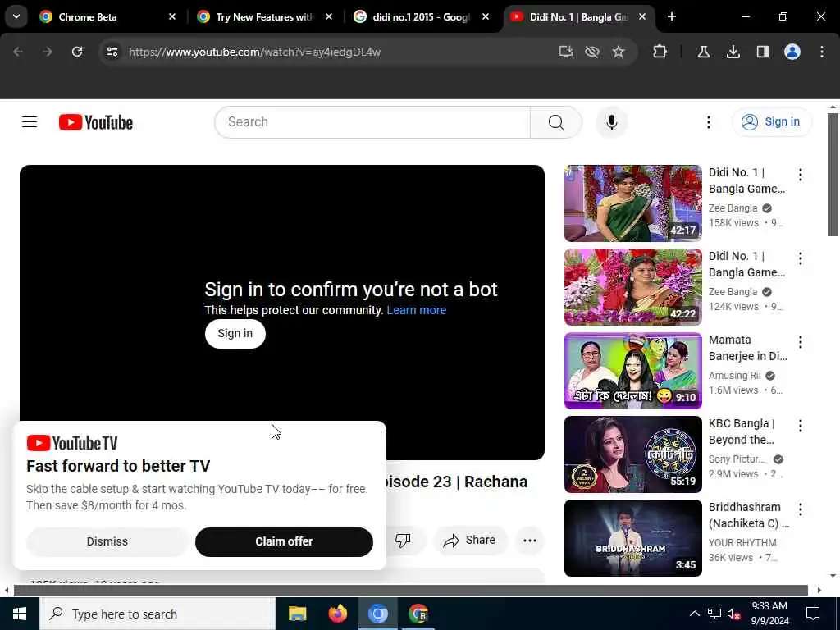Screen dimensions: 840x630
Task: Search with your voice microphone
Action: pyautogui.click(x=611, y=122)
